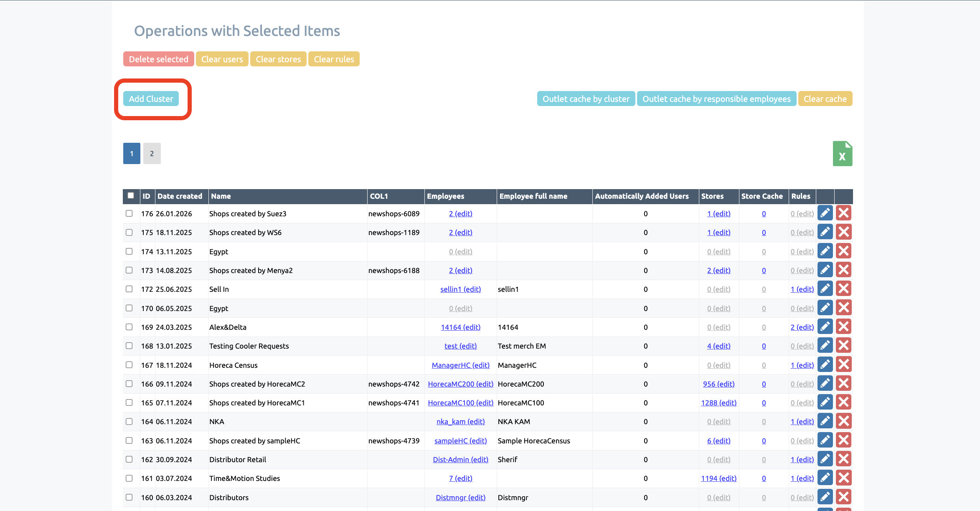
Task: Delete NKA cluster with red X icon
Action: pyautogui.click(x=843, y=421)
